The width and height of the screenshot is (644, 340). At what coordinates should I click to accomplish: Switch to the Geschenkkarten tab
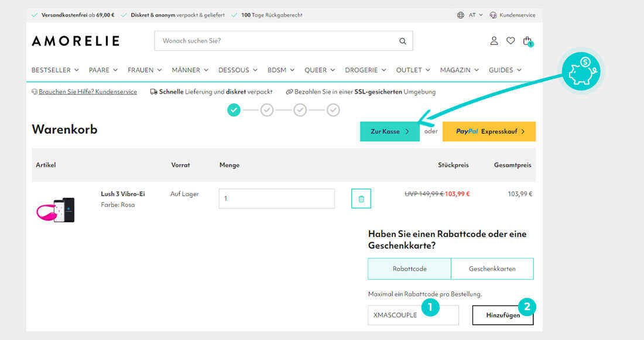point(492,269)
